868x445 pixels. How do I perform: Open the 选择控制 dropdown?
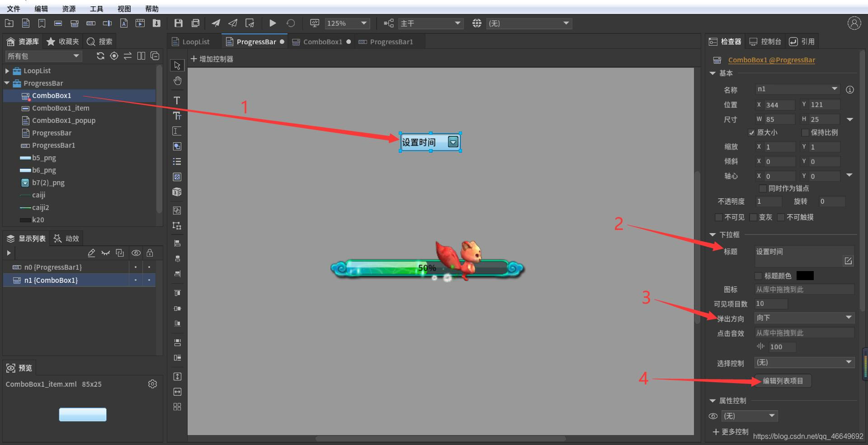point(804,362)
